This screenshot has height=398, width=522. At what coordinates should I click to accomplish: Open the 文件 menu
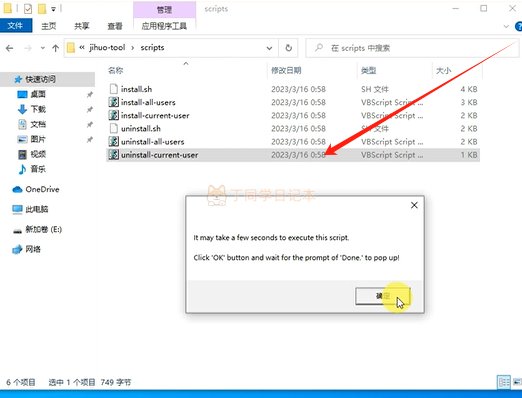pyautogui.click(x=15, y=26)
